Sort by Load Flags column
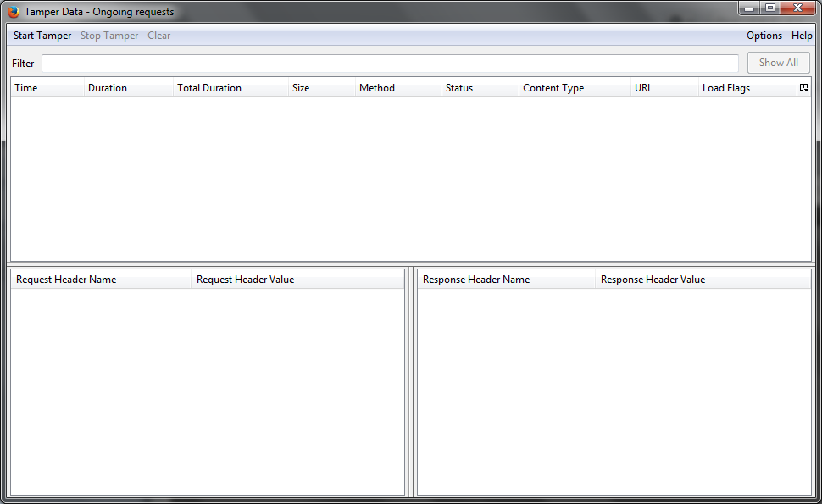The height and width of the screenshot is (504, 822). [746, 88]
